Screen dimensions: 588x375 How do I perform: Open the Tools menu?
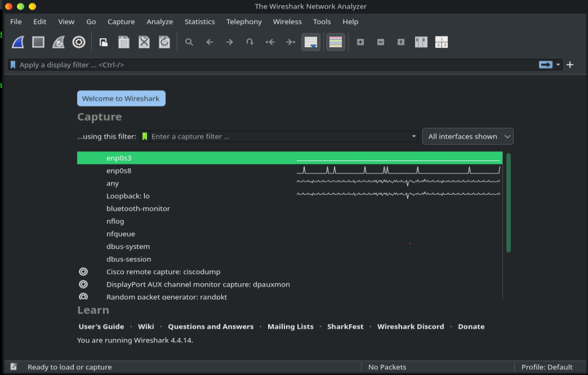[322, 22]
